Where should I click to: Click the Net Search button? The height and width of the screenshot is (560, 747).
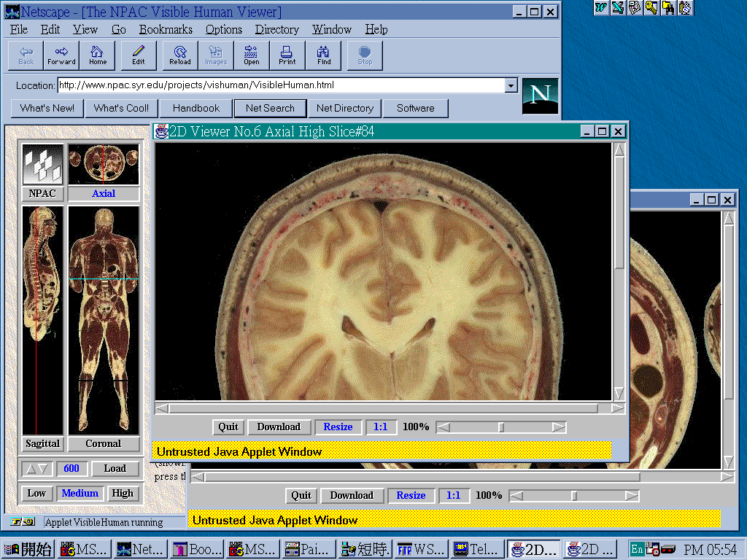[x=270, y=108]
